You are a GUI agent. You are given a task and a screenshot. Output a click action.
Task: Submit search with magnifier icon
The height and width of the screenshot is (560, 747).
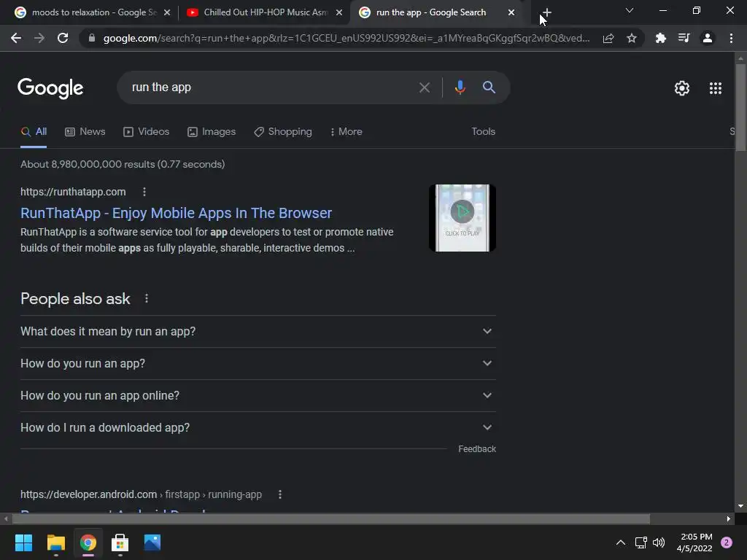489,87
